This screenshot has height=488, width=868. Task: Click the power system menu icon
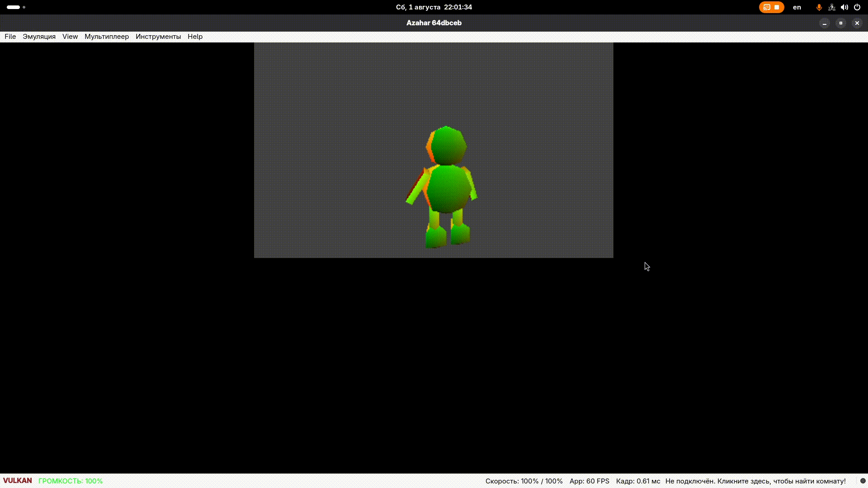[x=857, y=7]
